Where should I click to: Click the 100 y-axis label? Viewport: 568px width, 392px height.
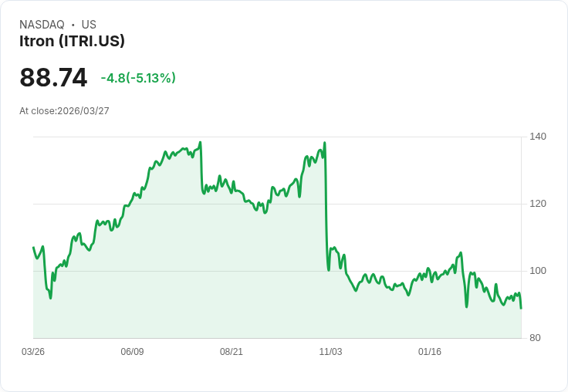click(538, 271)
